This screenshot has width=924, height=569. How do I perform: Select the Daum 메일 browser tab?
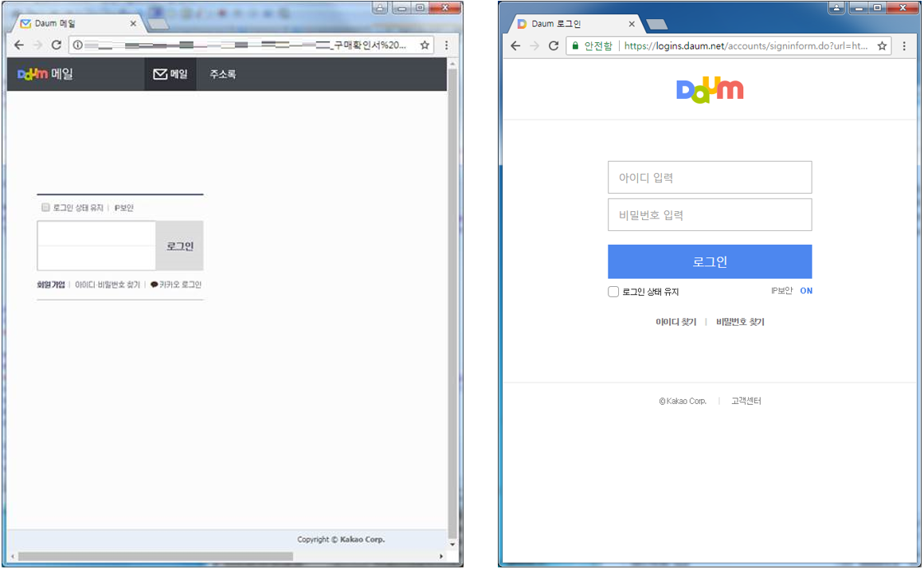(x=76, y=24)
